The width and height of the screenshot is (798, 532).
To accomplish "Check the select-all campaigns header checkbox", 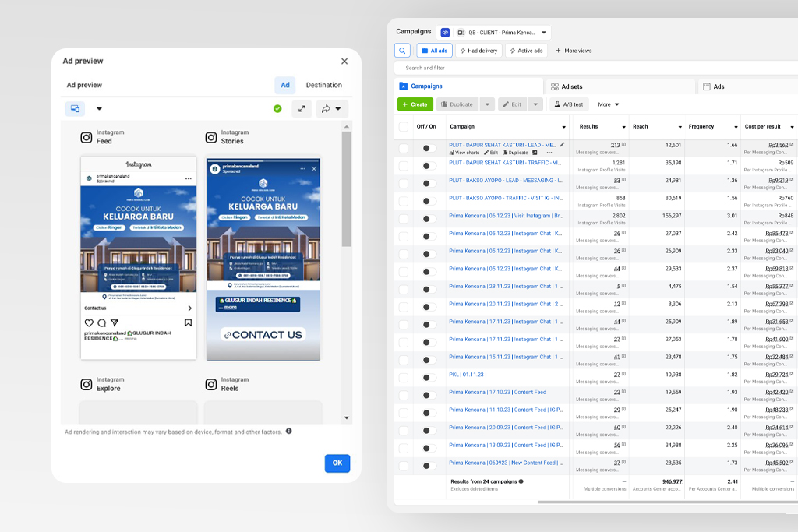I will [x=403, y=126].
